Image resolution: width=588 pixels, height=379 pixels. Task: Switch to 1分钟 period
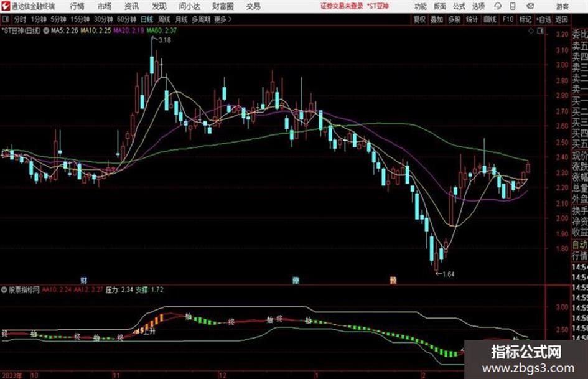click(39, 19)
